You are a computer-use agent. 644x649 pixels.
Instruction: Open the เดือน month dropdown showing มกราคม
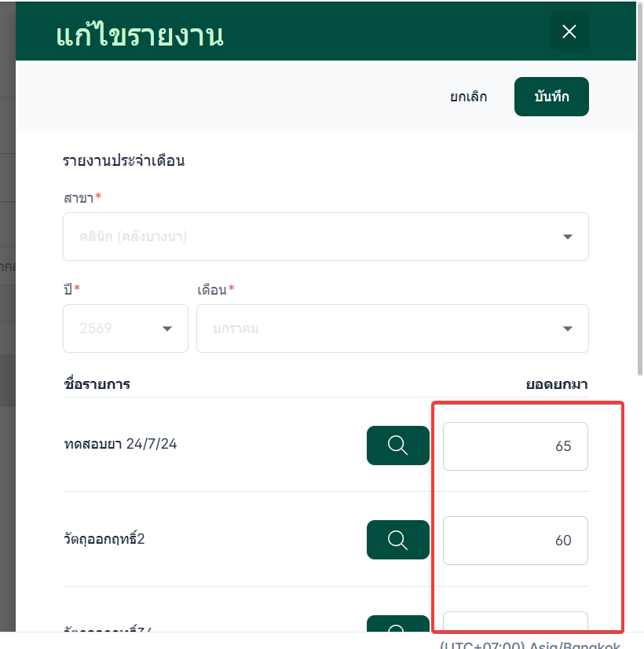pyautogui.click(x=392, y=328)
